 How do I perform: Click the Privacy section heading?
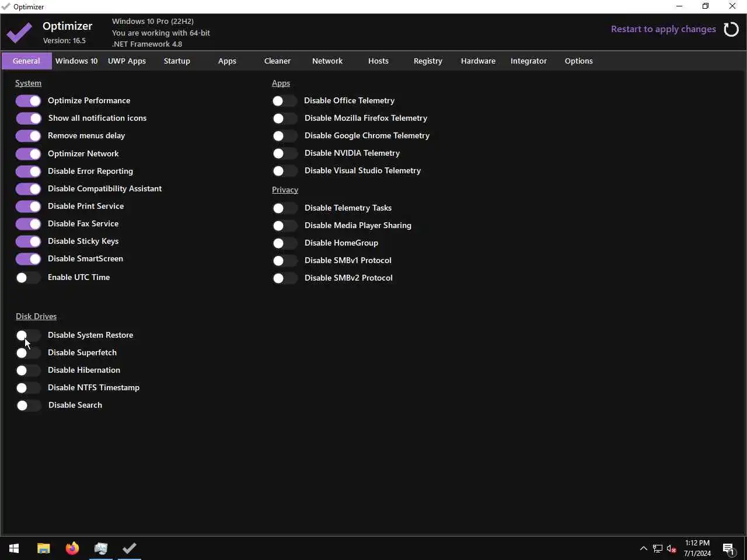pyautogui.click(x=285, y=190)
